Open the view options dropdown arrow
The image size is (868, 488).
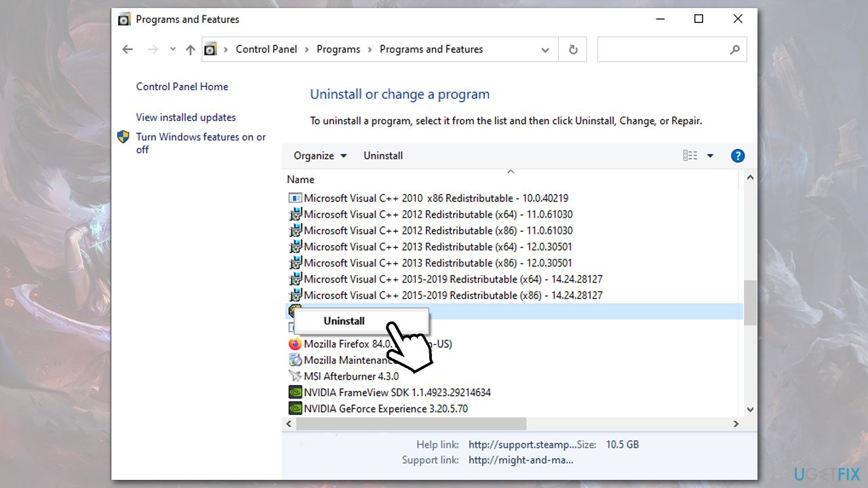709,155
